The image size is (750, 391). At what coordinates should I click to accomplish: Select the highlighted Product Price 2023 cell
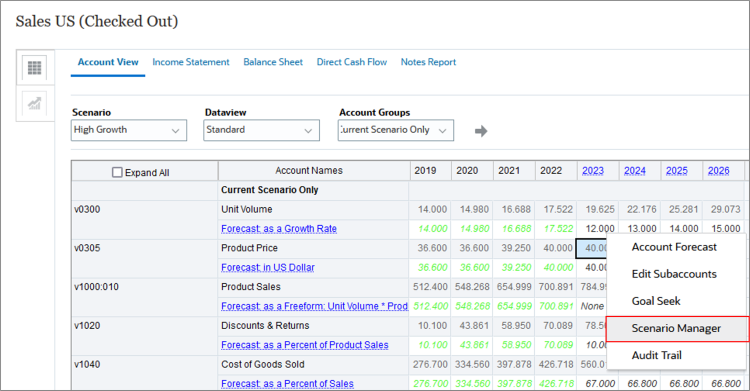[x=592, y=248]
